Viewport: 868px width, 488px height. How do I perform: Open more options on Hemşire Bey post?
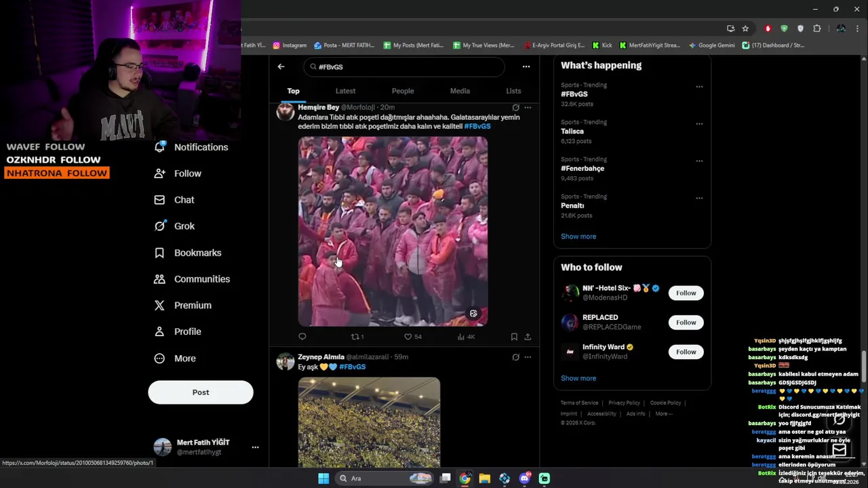click(528, 108)
